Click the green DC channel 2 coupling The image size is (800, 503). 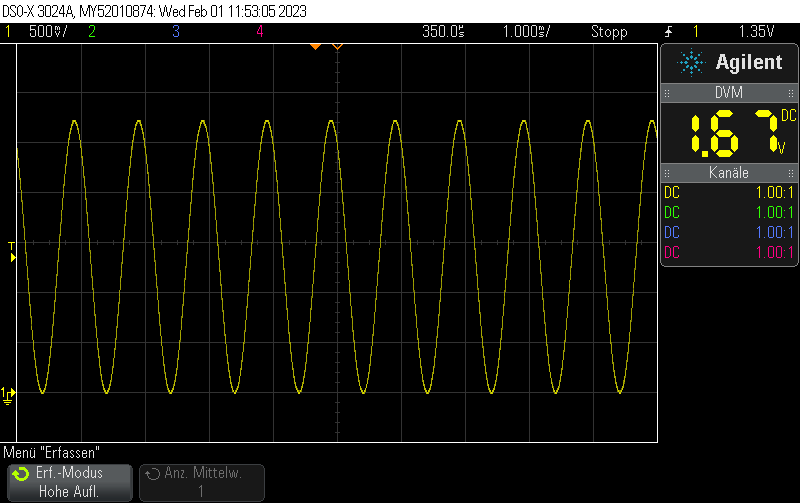coord(672,213)
